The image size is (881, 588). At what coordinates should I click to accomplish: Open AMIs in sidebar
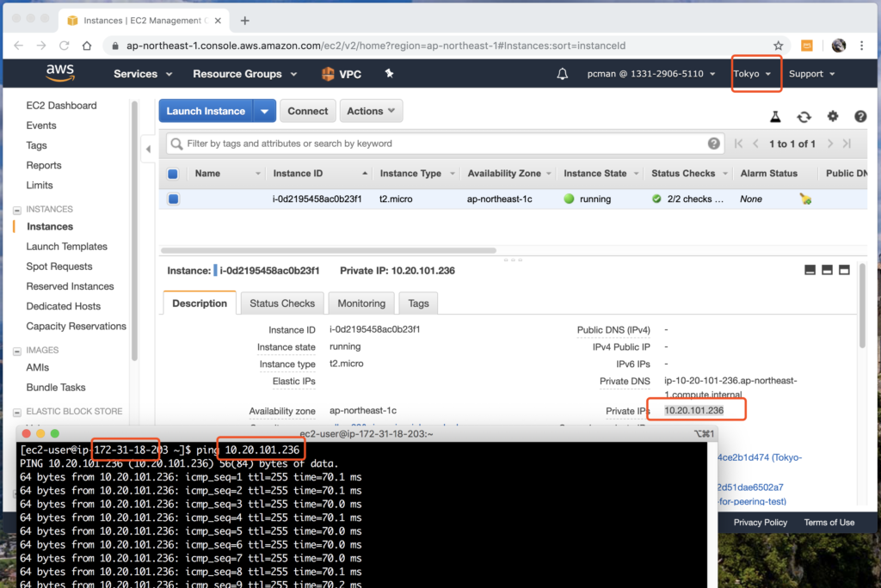37,367
